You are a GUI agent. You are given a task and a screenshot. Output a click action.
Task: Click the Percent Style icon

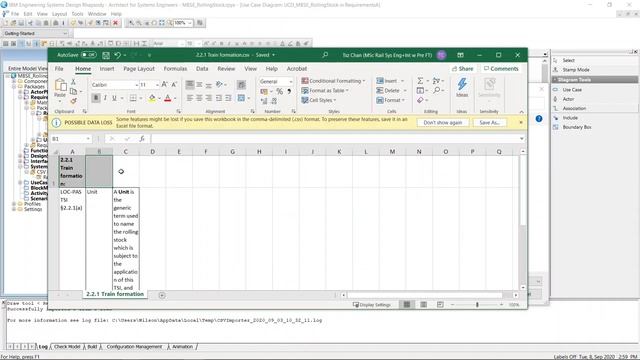point(279,91)
